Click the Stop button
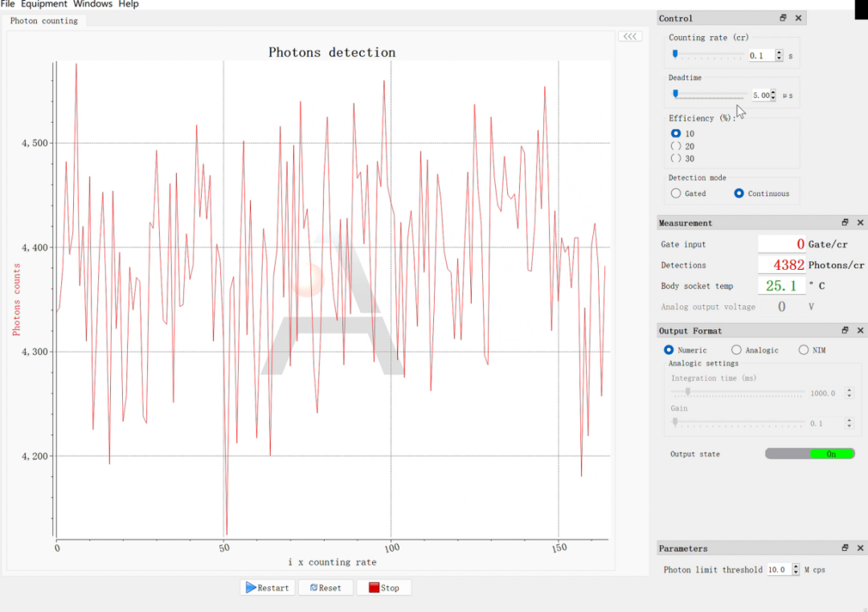This screenshot has height=612, width=868. click(x=384, y=588)
